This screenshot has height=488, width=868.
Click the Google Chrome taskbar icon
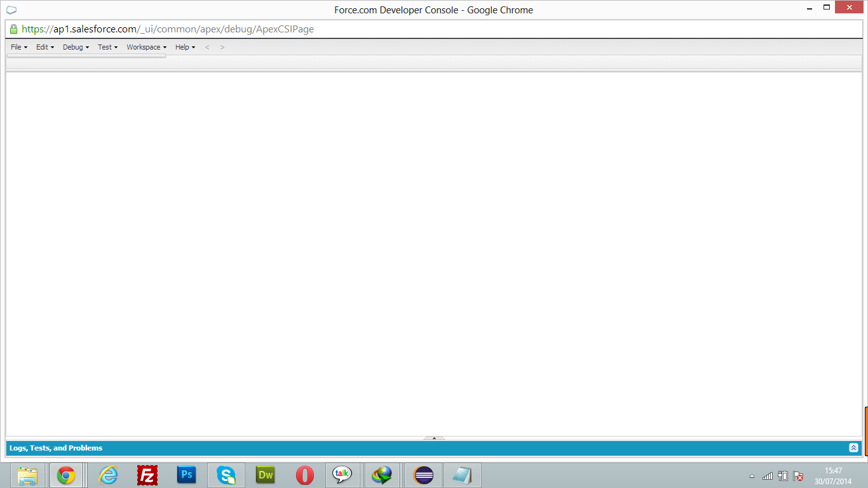(x=66, y=475)
